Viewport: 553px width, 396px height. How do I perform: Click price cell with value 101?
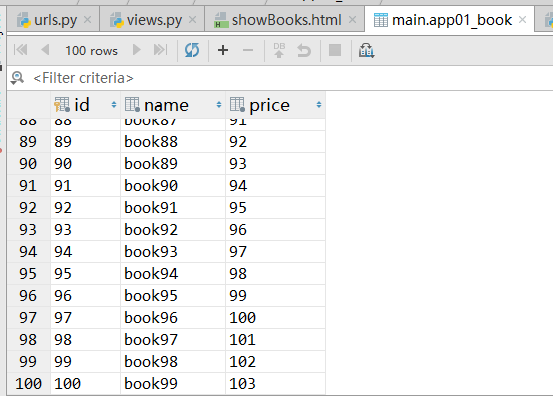tap(275, 340)
